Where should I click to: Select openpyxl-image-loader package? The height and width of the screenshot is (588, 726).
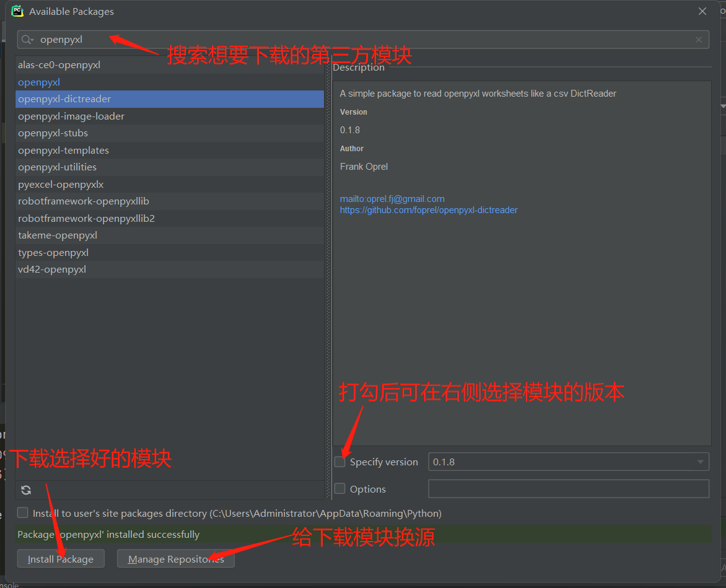[170, 116]
